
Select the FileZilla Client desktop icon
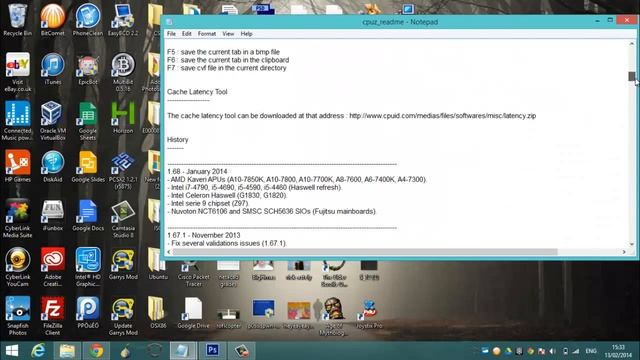click(53, 316)
